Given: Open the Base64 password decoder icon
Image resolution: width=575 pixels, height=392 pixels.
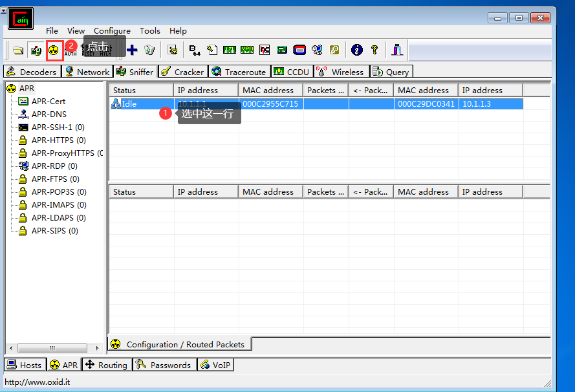Looking at the screenshot, I should point(194,50).
